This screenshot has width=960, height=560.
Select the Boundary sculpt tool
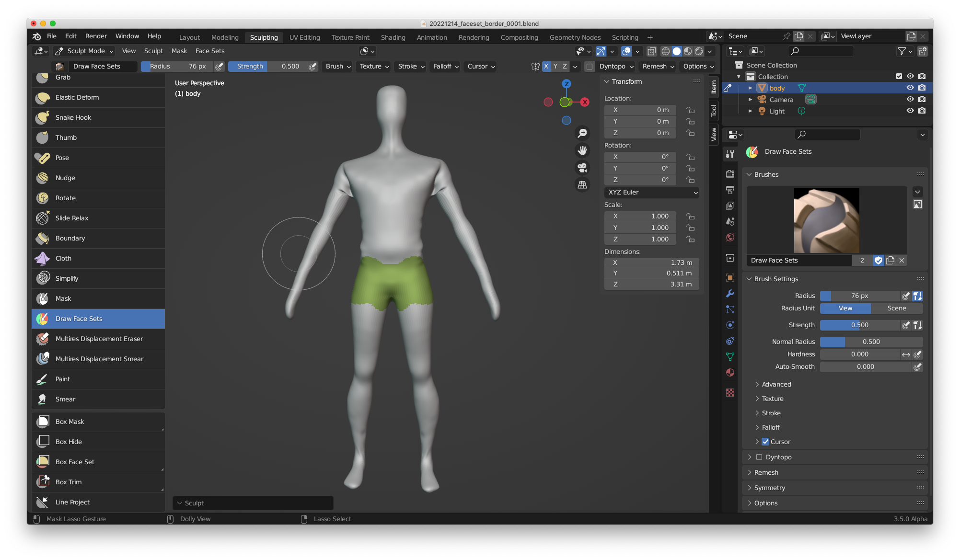coord(70,238)
